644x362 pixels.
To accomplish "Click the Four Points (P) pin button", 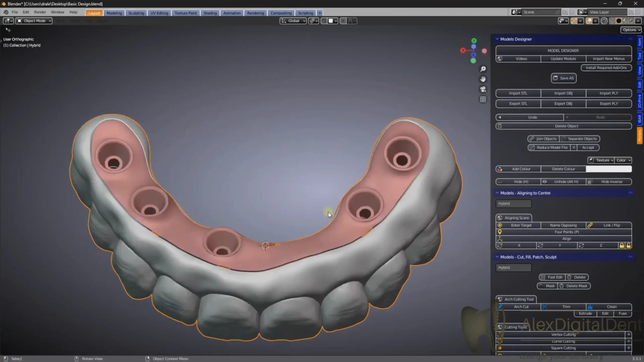I will tap(563, 232).
